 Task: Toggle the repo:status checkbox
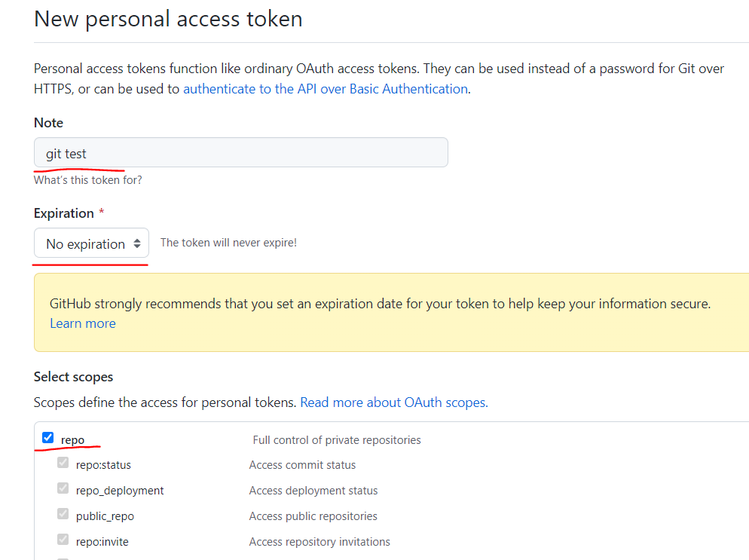(x=63, y=463)
